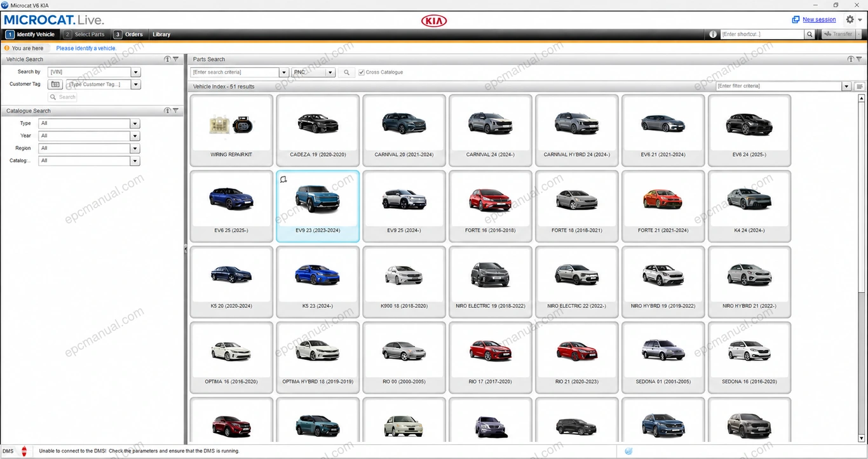Toggle the Cross Catalogue checkbox

[361, 72]
